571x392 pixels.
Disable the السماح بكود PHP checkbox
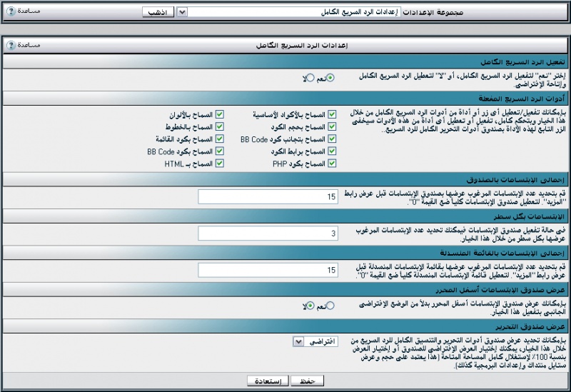(x=332, y=164)
